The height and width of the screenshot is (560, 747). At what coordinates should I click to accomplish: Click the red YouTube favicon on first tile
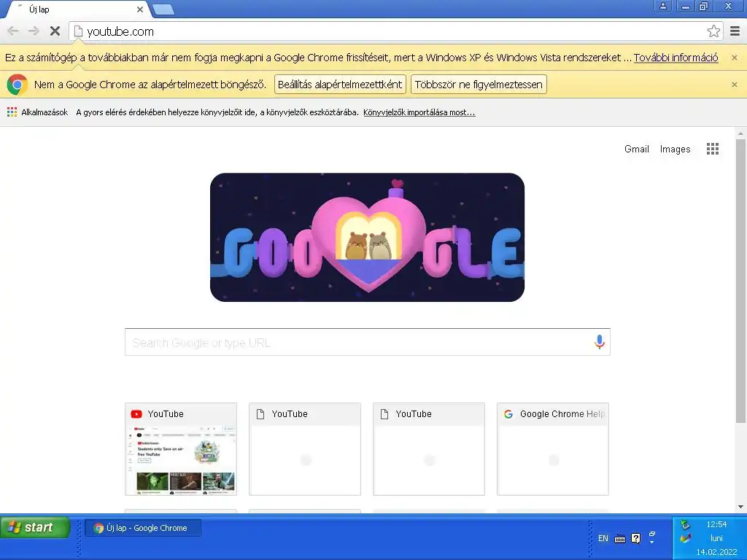click(x=136, y=414)
